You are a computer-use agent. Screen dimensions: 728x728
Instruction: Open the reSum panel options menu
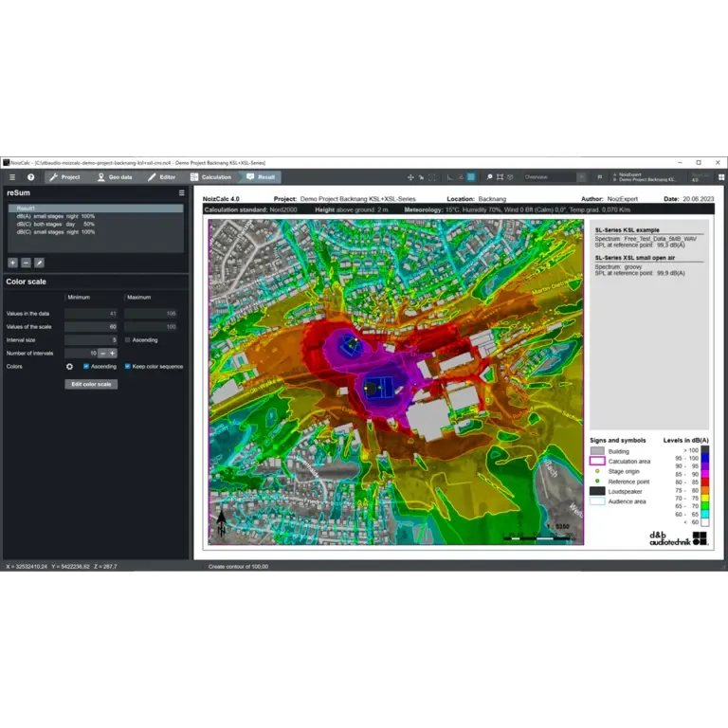(181, 192)
